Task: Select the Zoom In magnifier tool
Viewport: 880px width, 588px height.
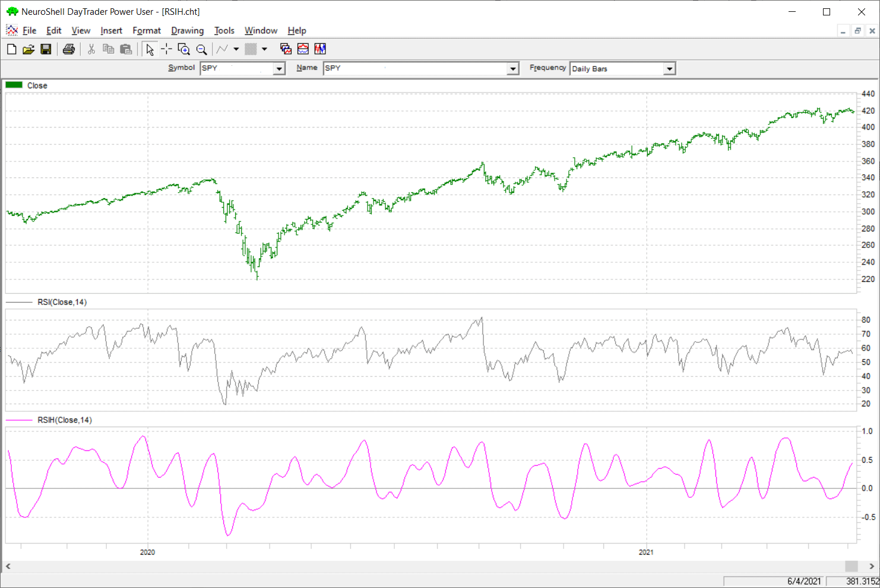Action: coord(184,49)
